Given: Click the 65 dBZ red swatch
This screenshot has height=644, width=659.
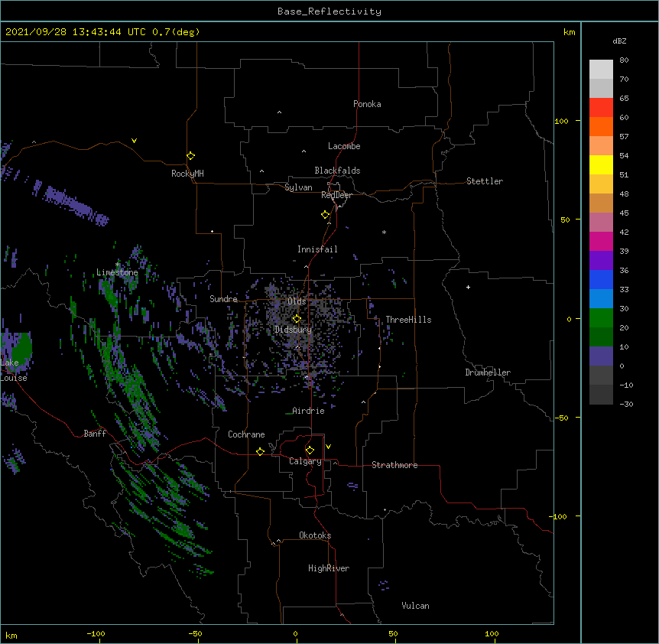Looking at the screenshot, I should click(601, 107).
